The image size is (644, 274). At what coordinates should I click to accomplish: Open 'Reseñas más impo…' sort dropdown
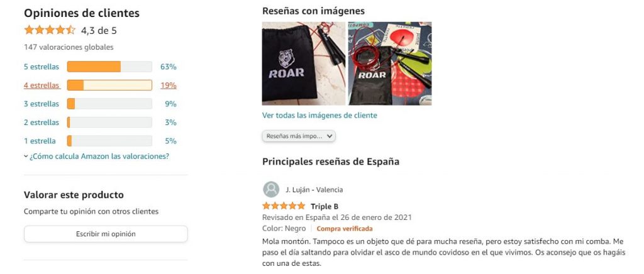(299, 136)
